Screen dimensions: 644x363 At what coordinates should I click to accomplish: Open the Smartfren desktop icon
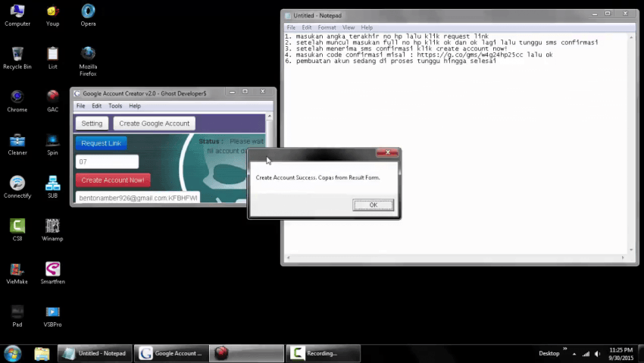[x=52, y=269]
